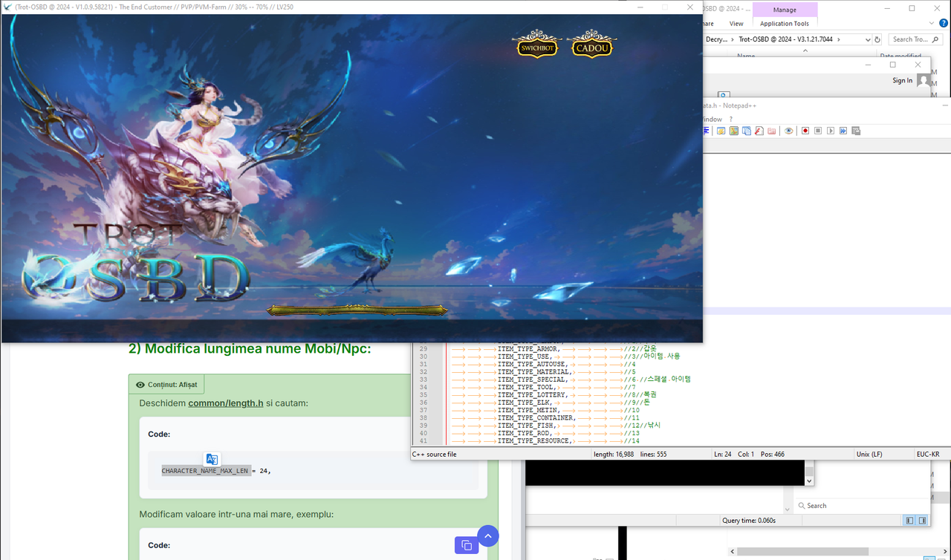Screen dimensions: 951x560
Task: Open Application Tools tab in File Explorer
Action: click(785, 24)
